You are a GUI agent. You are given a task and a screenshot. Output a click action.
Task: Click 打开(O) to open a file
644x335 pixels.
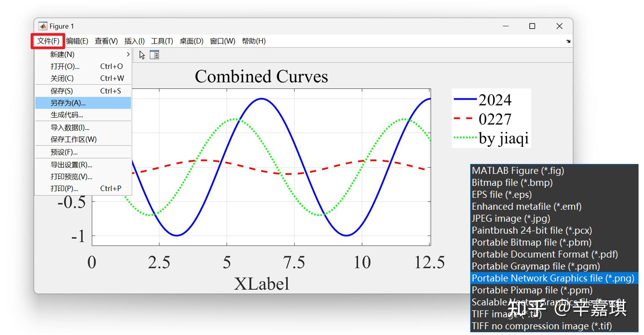coord(64,66)
